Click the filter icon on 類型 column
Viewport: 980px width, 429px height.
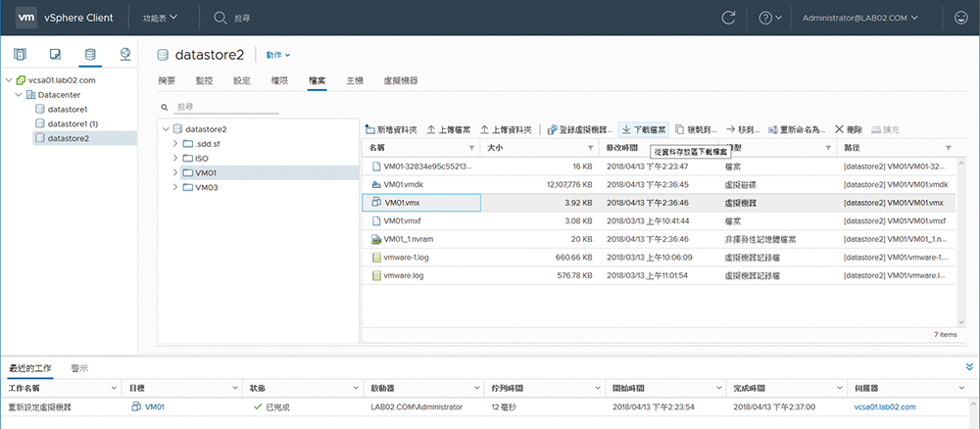pyautogui.click(x=828, y=148)
